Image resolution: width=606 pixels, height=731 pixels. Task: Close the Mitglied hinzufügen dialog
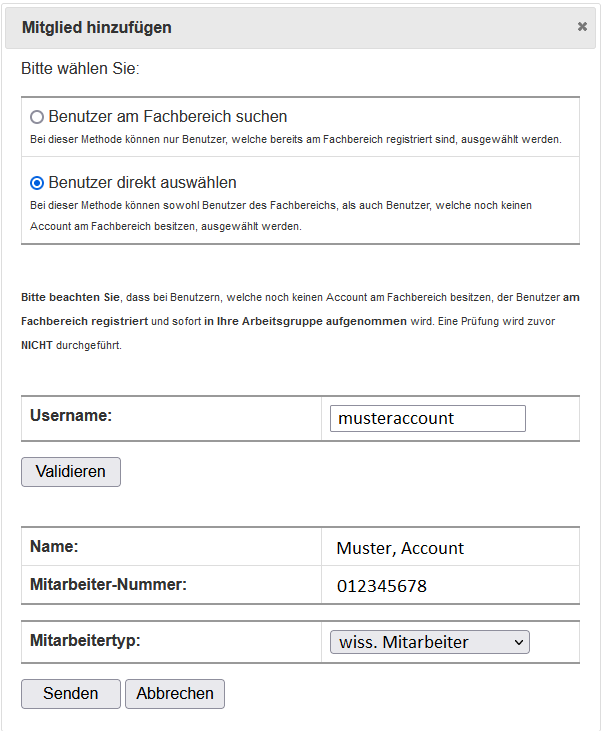[582, 27]
